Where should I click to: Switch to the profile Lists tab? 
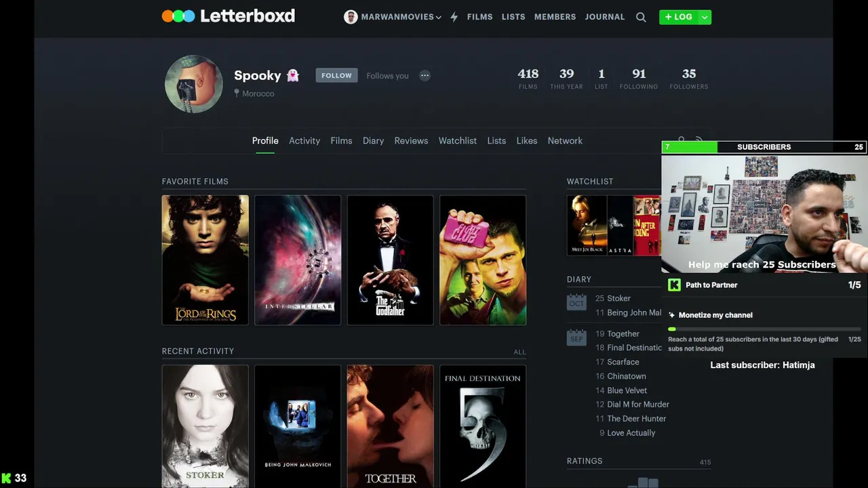click(496, 141)
